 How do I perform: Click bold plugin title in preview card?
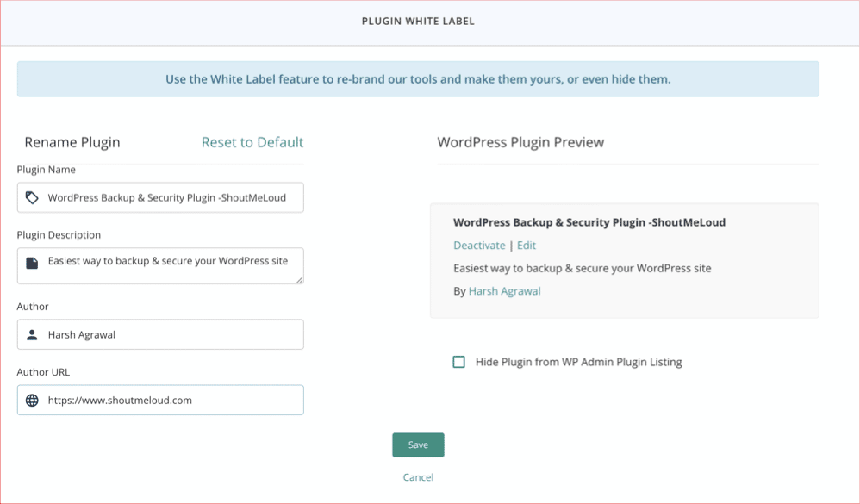click(589, 222)
